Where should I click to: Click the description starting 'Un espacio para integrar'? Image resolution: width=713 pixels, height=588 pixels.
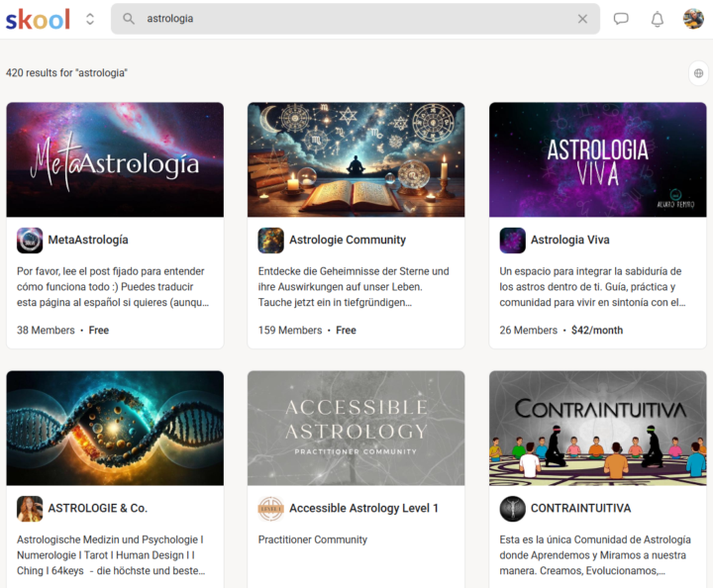592,287
